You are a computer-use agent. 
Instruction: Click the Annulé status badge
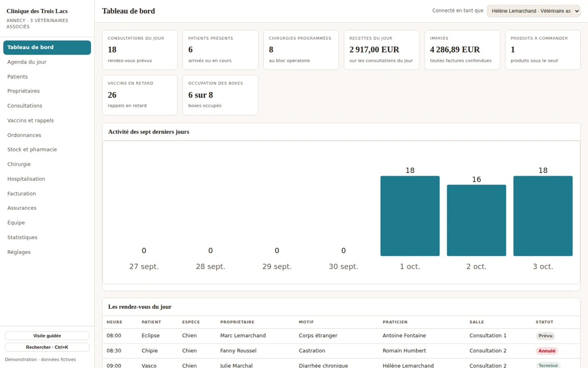click(547, 351)
